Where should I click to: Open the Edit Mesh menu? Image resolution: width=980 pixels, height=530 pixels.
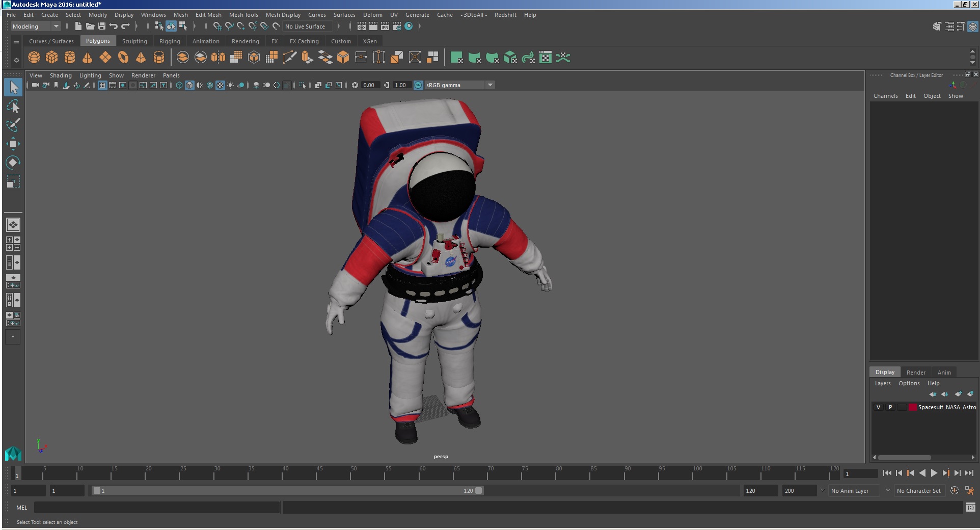point(208,15)
